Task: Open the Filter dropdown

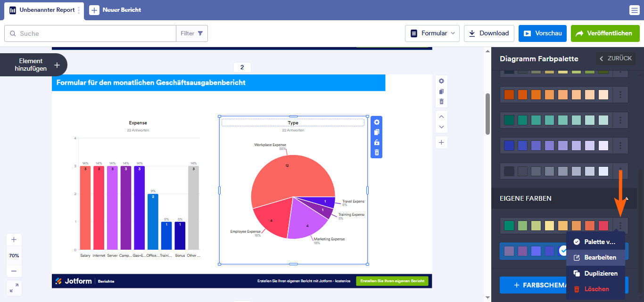Action: 192,33
